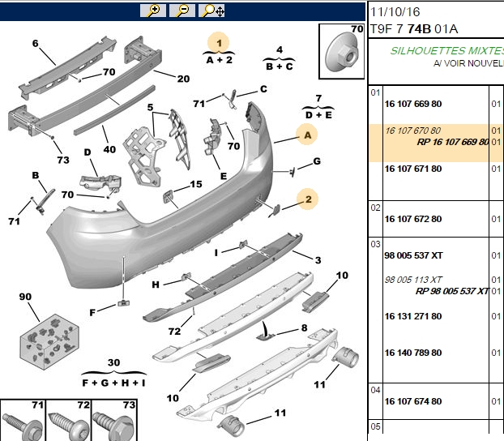The image size is (504, 441).
Task: Select part number 98 005 537 XT
Action: (414, 255)
